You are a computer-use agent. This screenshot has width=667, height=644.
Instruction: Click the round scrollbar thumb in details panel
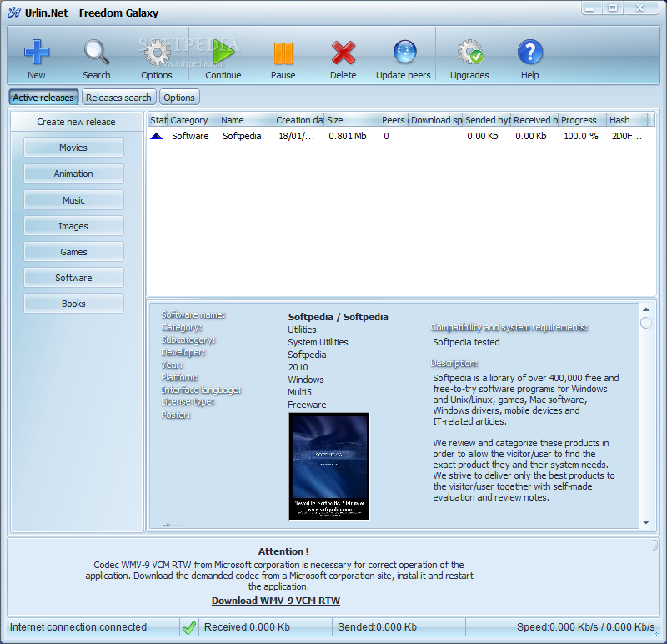[x=645, y=323]
